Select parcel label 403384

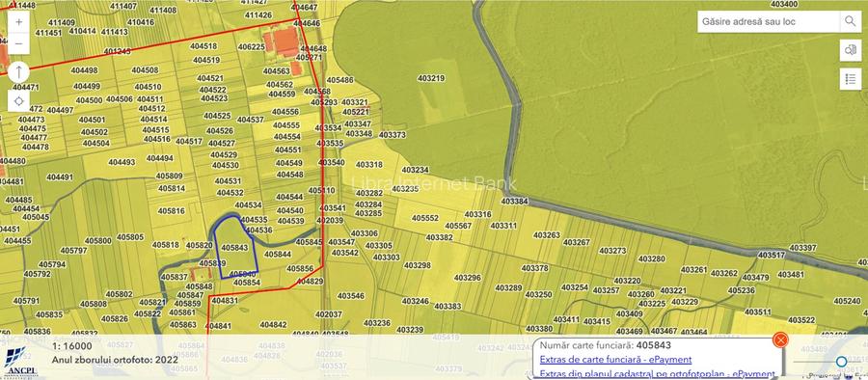pyautogui.click(x=515, y=201)
